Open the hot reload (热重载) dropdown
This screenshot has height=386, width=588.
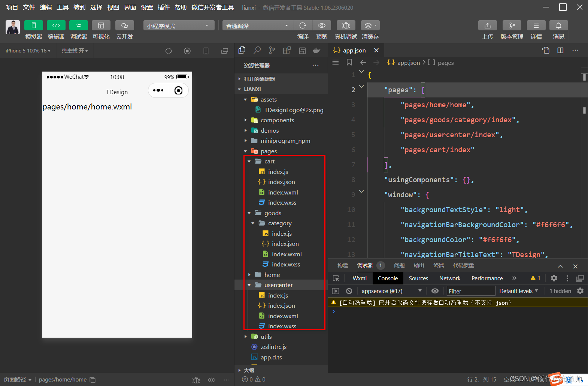pyautogui.click(x=75, y=51)
